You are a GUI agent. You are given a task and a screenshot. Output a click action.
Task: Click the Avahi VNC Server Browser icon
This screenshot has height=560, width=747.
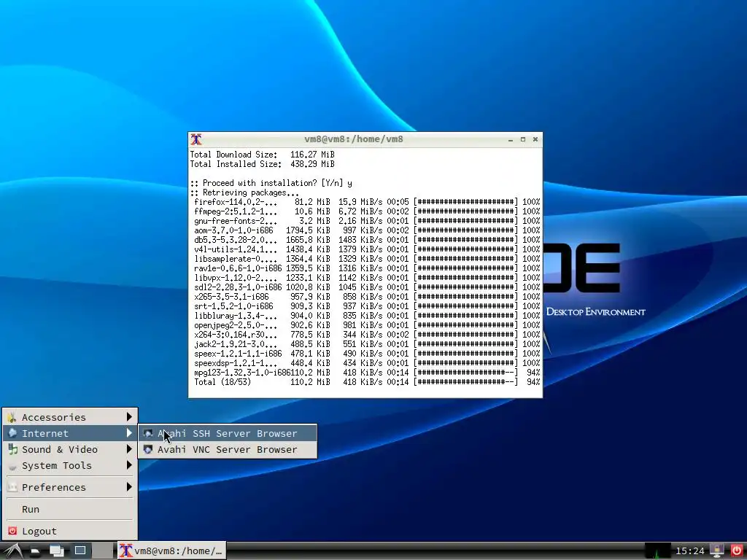[x=148, y=449]
